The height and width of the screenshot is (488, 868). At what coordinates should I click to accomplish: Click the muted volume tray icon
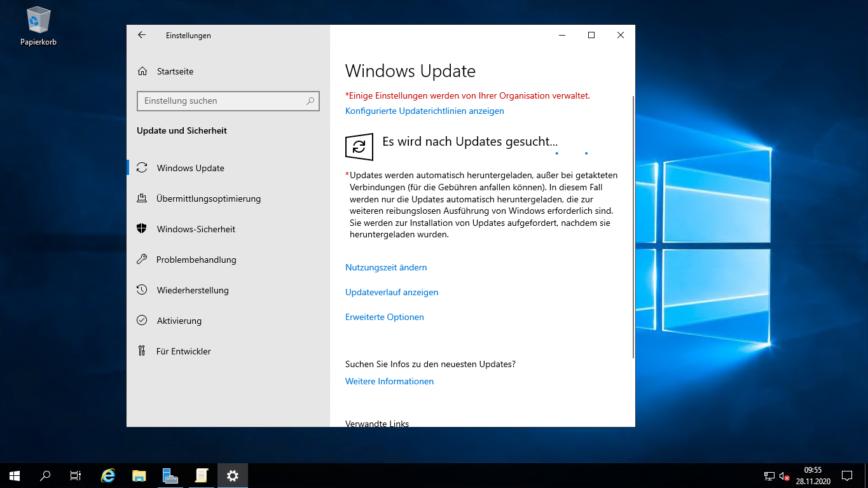tap(784, 476)
